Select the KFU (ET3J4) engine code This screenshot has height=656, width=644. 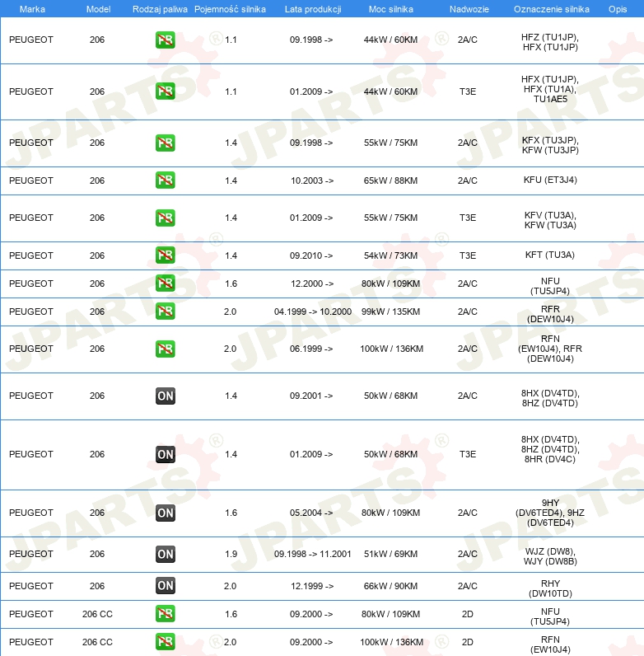550,180
